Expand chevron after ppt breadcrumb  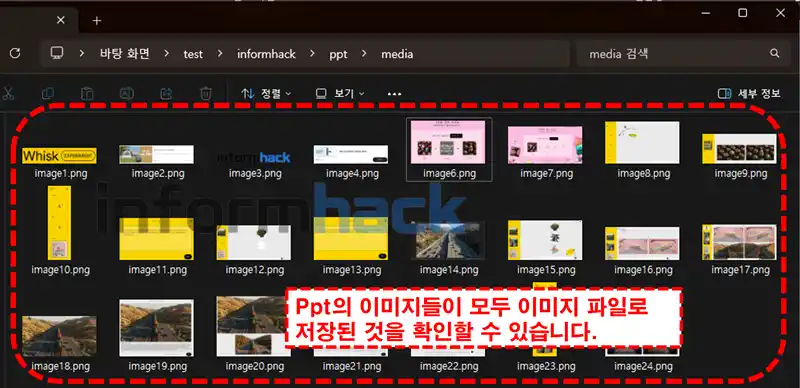[364, 54]
